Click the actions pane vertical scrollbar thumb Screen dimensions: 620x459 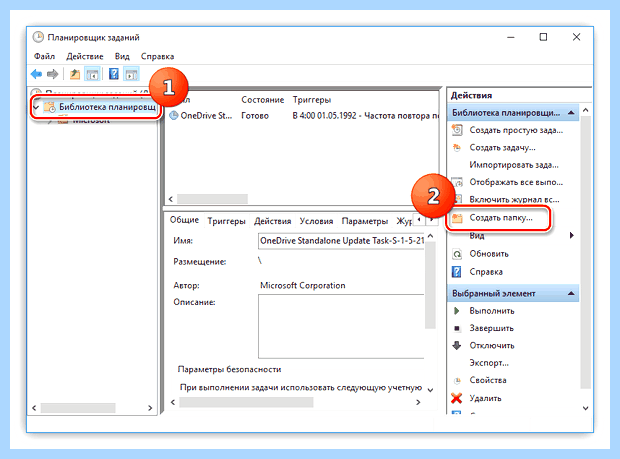pos(586,252)
